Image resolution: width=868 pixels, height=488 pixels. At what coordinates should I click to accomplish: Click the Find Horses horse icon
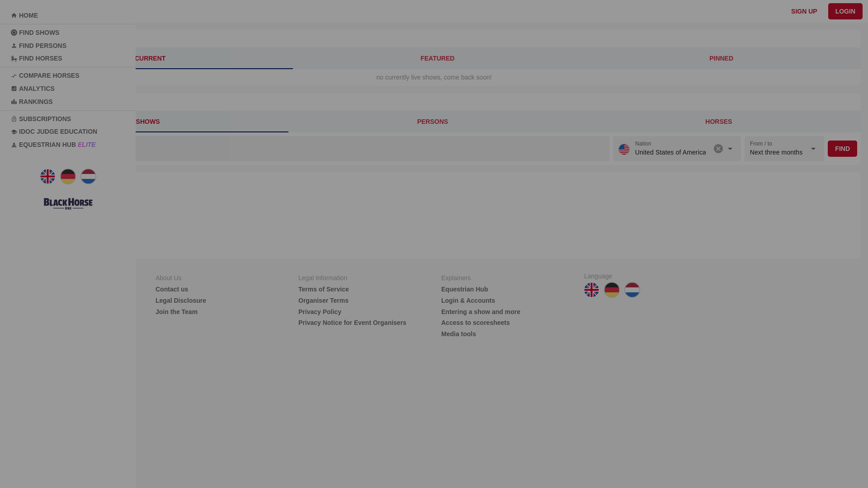click(x=14, y=59)
